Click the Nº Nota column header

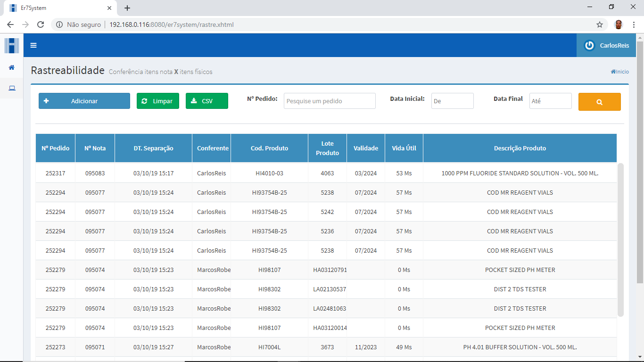pos(95,148)
